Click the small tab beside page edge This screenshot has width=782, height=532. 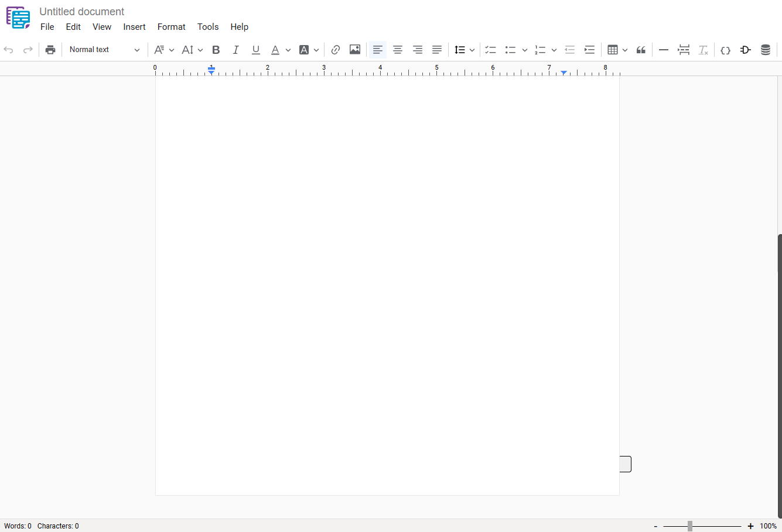(x=626, y=464)
